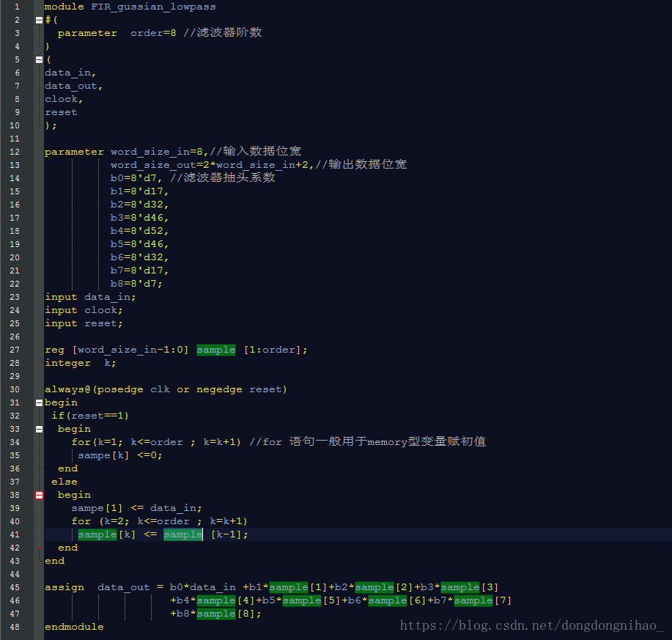Viewport: 672px width, 640px height.
Task: Click 'b0*data_in' on line 45
Action: [x=203, y=587]
